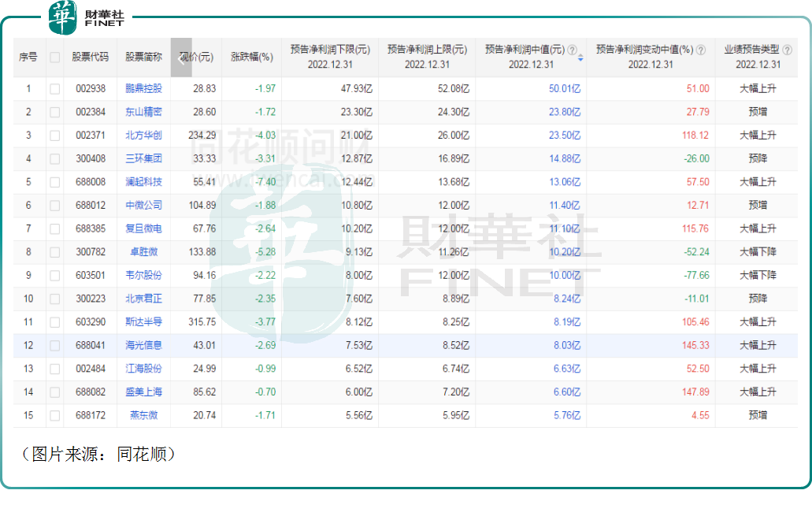Open the 燕东微 stock link
The height and width of the screenshot is (505, 812).
143,415
